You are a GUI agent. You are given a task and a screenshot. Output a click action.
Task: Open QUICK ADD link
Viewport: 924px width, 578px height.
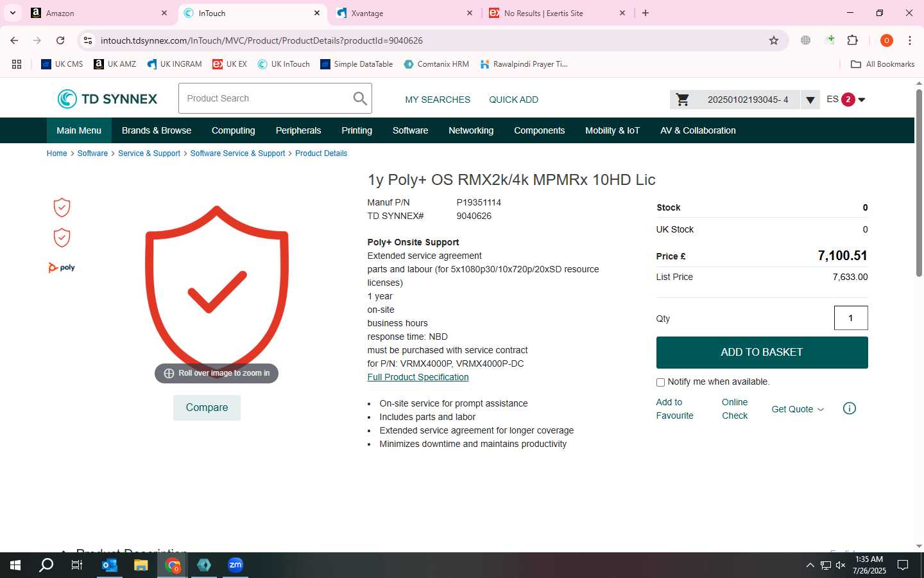coord(513,100)
